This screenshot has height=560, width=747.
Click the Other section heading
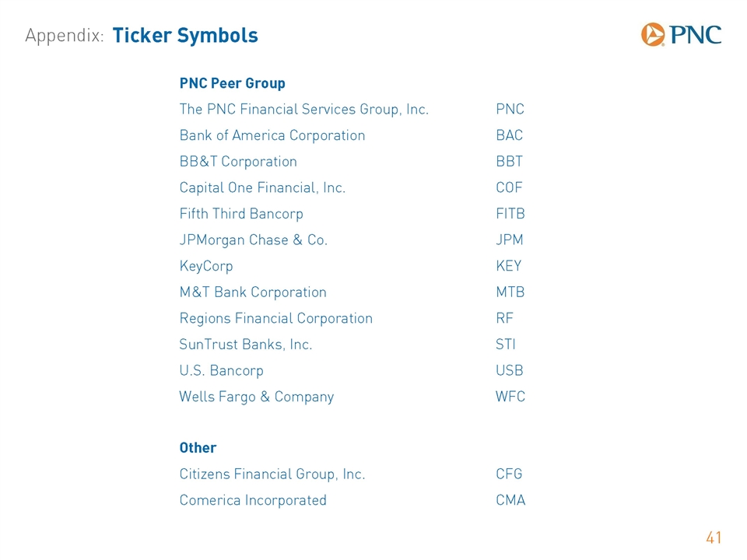tap(198, 448)
